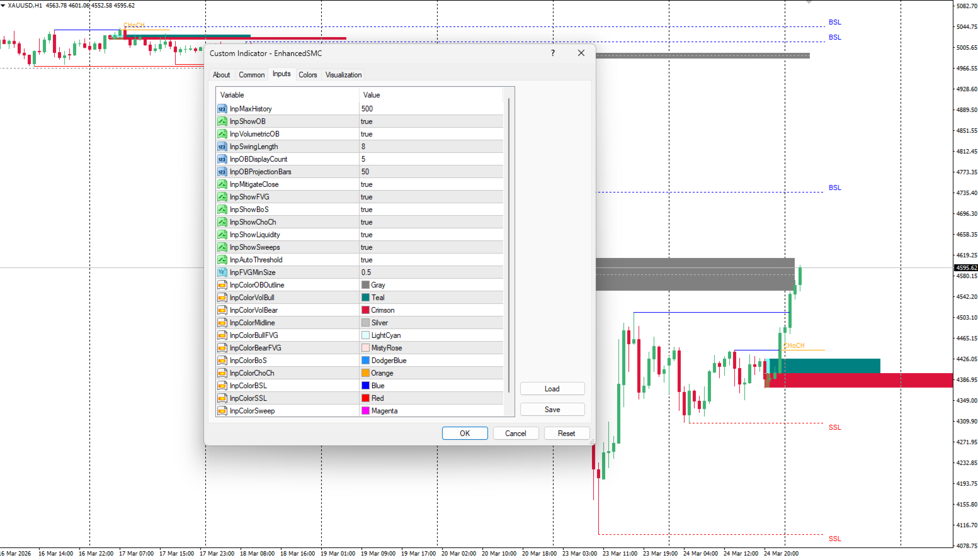Toggle the InpAutoThreshold true value
The height and width of the screenshot is (560, 978).
click(x=431, y=260)
